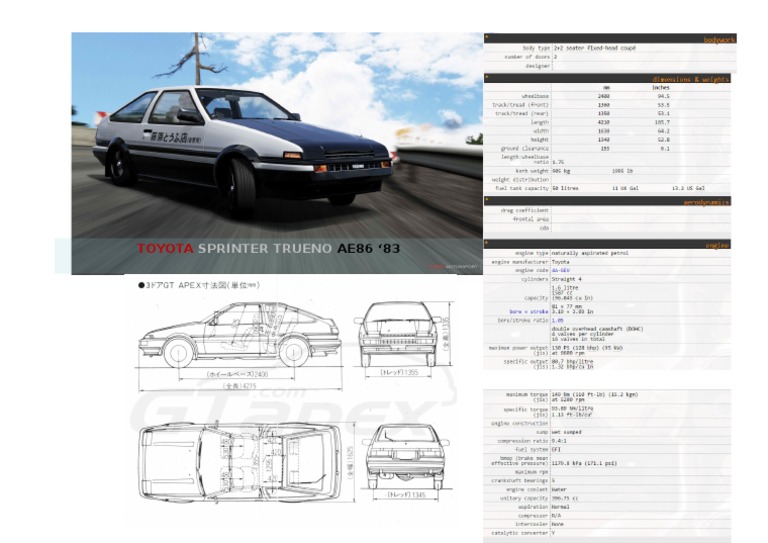Image resolution: width=768 pixels, height=543 pixels.
Task: Click the star icon in the engine header
Action: pyautogui.click(x=487, y=242)
